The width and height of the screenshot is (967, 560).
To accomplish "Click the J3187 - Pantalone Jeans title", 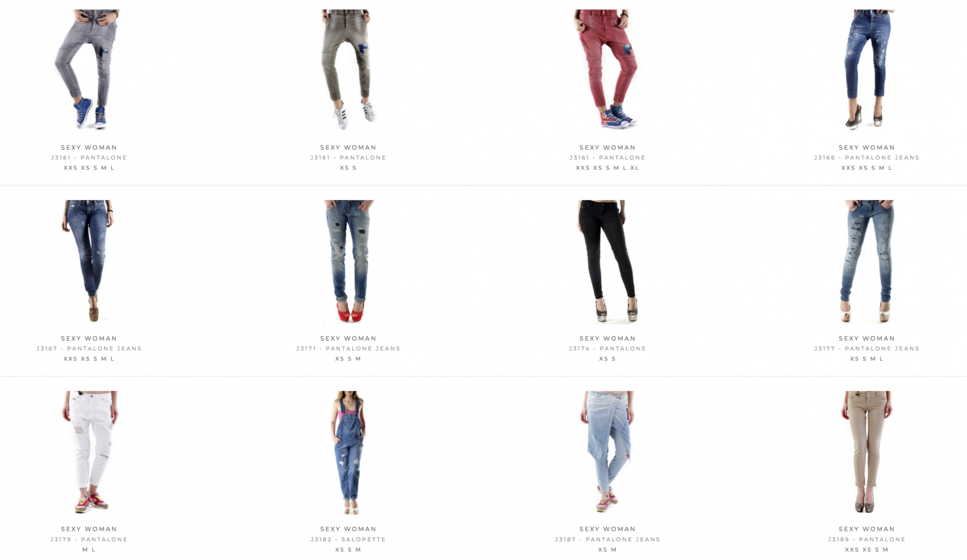I will tap(607, 539).
